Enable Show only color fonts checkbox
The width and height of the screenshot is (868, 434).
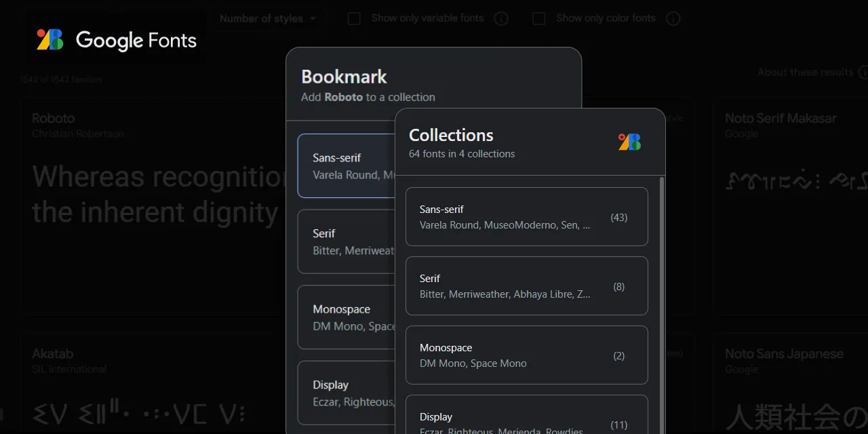(x=539, y=18)
